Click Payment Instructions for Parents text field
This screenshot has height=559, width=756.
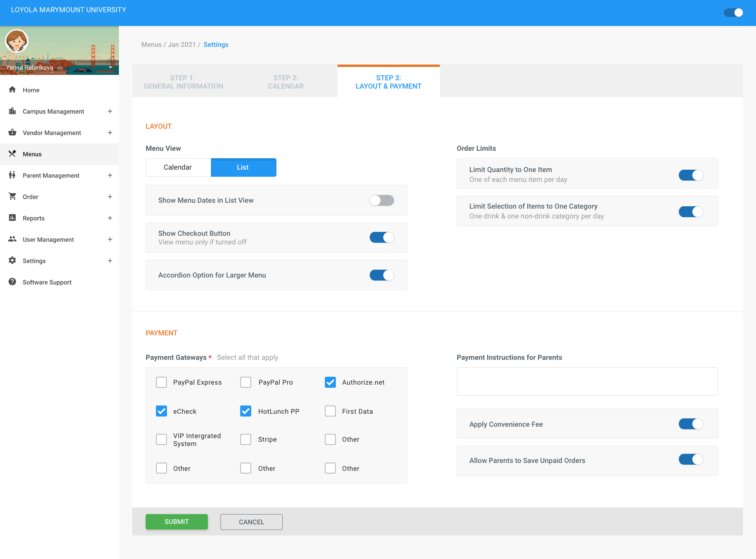(587, 381)
